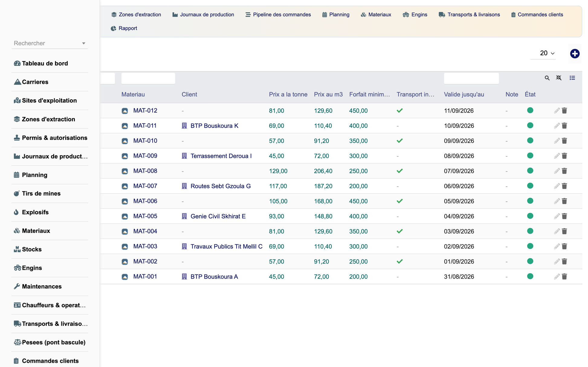Click the mountain icon next to Carrieres
The width and height of the screenshot is (588, 367).
click(17, 82)
